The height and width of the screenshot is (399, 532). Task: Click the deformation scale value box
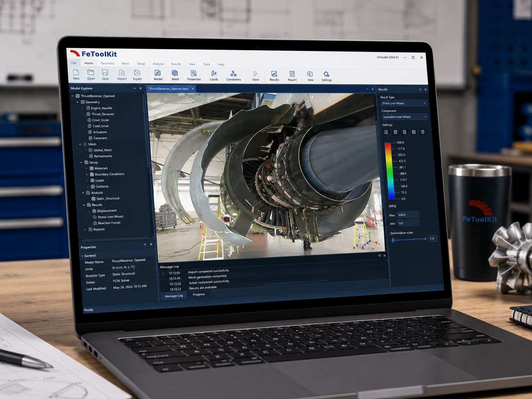[x=433, y=238]
